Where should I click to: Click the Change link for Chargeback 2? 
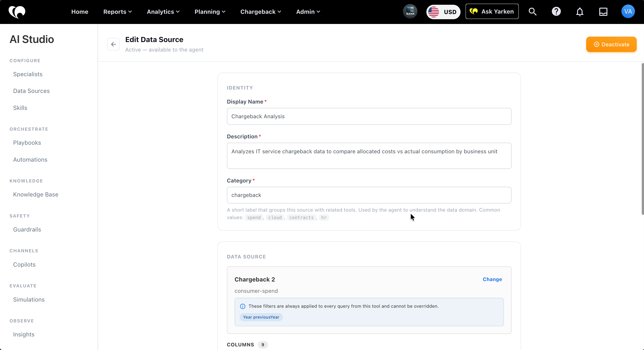pyautogui.click(x=492, y=279)
